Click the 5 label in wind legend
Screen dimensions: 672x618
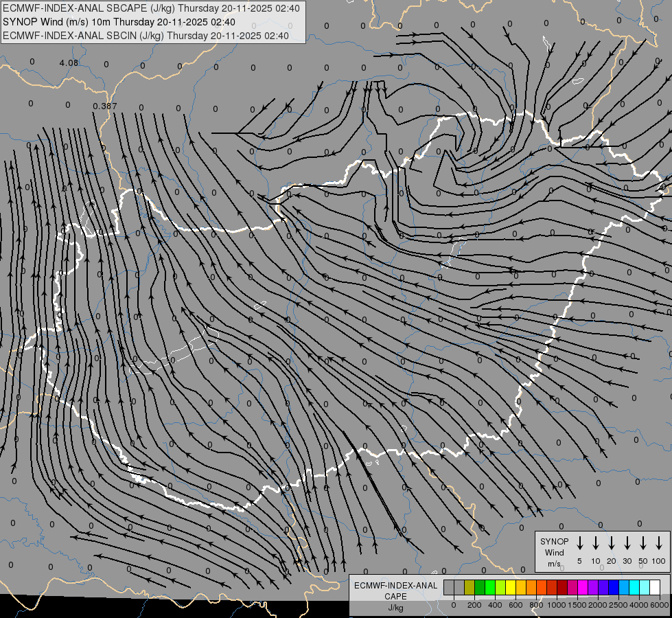coord(579,561)
